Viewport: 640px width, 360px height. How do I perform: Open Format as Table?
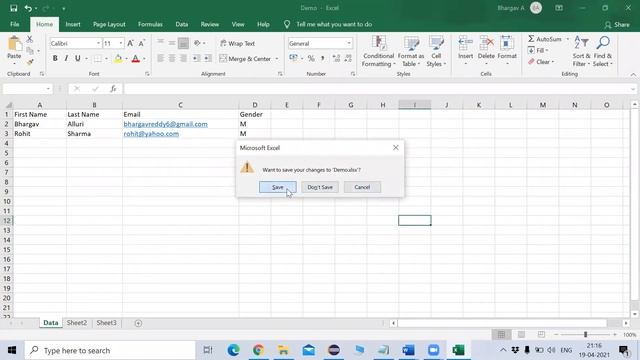pyautogui.click(x=411, y=51)
